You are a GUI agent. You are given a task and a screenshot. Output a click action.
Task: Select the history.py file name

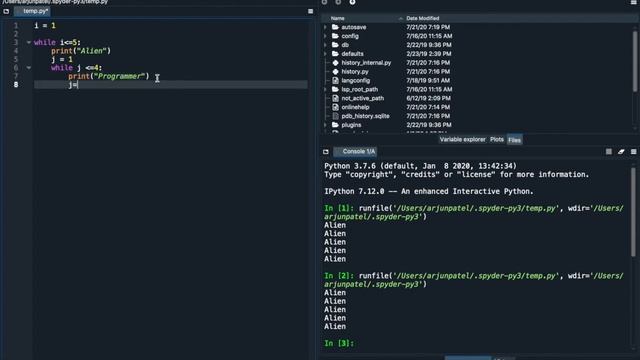coord(355,72)
